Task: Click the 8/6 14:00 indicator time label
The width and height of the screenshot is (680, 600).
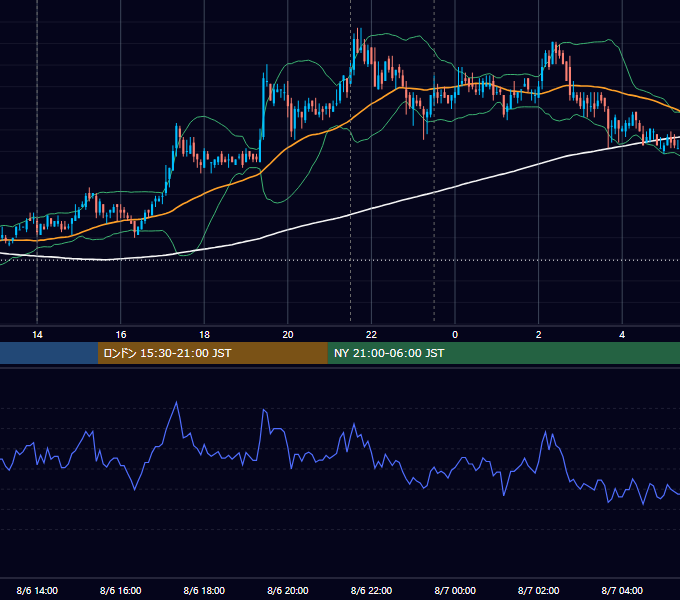Action: [37, 590]
